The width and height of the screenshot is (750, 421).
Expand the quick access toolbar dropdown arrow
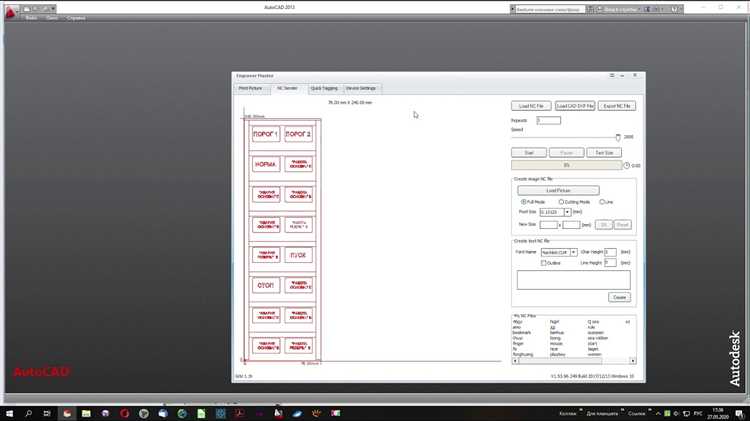tap(53, 9)
